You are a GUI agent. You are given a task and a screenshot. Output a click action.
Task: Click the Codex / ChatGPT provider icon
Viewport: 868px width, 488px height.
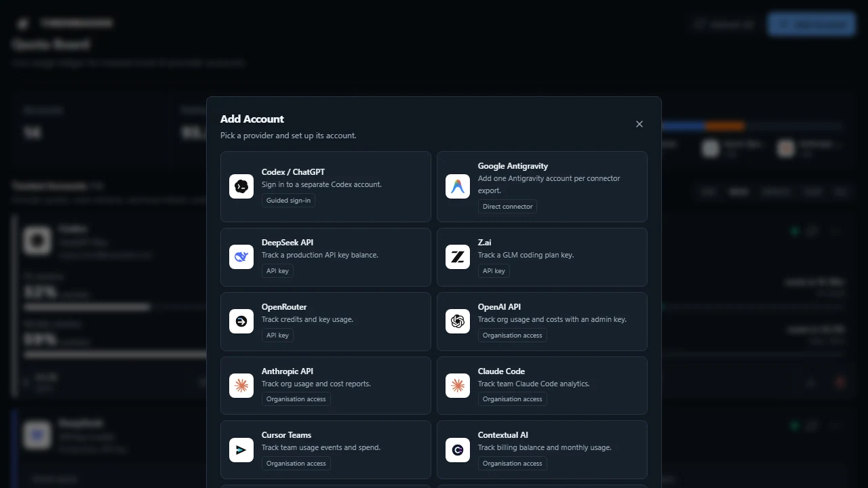(241, 186)
